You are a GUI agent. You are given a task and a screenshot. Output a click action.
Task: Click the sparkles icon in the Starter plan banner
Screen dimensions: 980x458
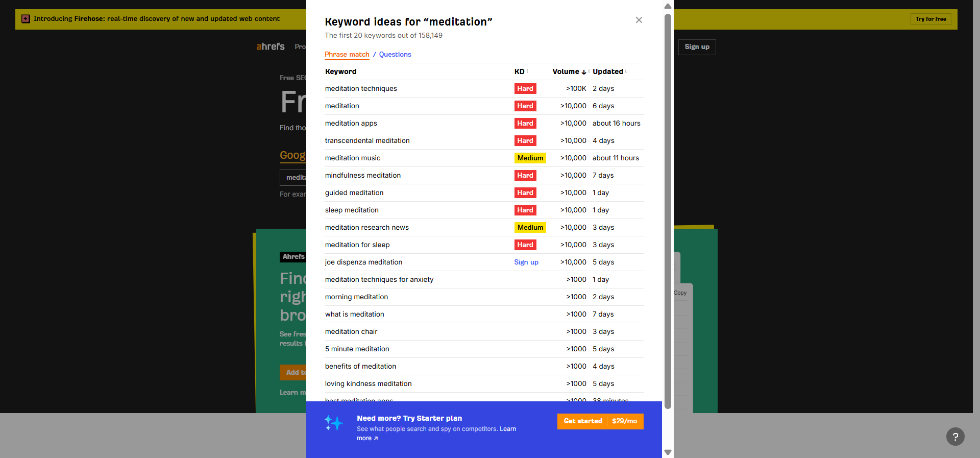point(333,423)
